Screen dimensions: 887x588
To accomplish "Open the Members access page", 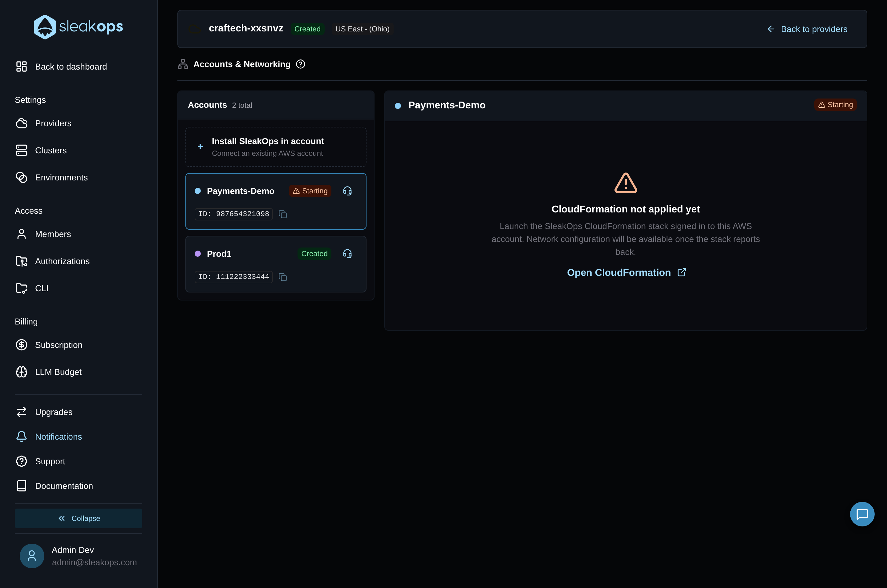I will (43, 234).
